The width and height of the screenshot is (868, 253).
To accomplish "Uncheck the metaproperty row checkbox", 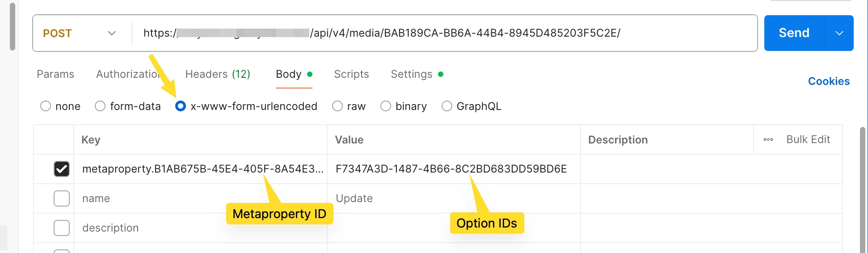I will click(x=62, y=169).
